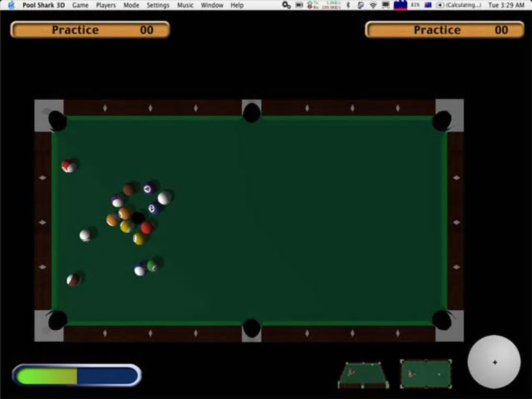Set spin on the cue ball control
The height and width of the screenshot is (399, 532).
click(x=494, y=362)
